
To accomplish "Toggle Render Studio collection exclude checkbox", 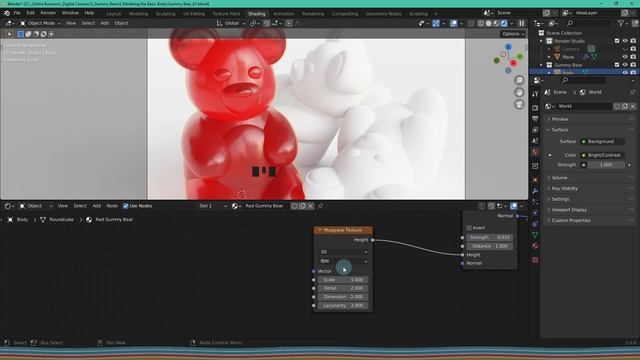I will coord(617,41).
